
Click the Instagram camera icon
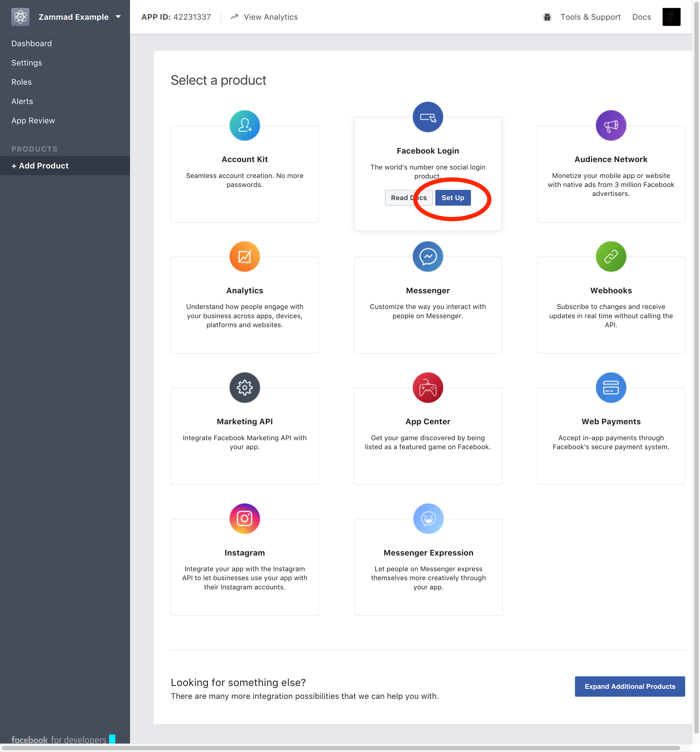point(245,519)
